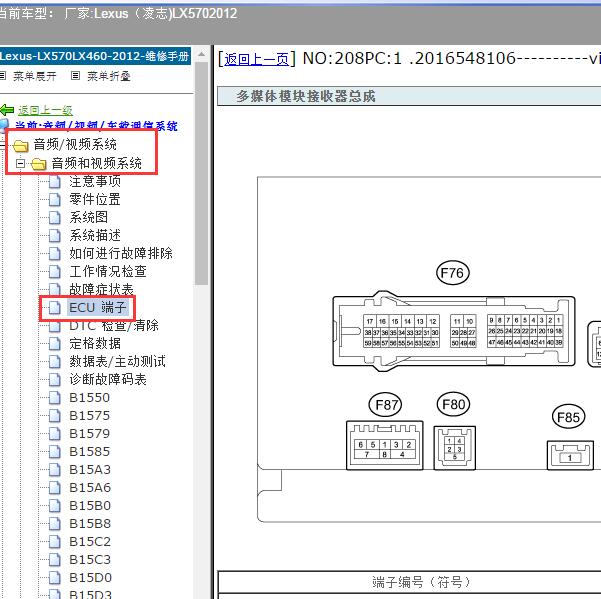
Task: Click page icon next to 系统描述
Action: pos(55,236)
